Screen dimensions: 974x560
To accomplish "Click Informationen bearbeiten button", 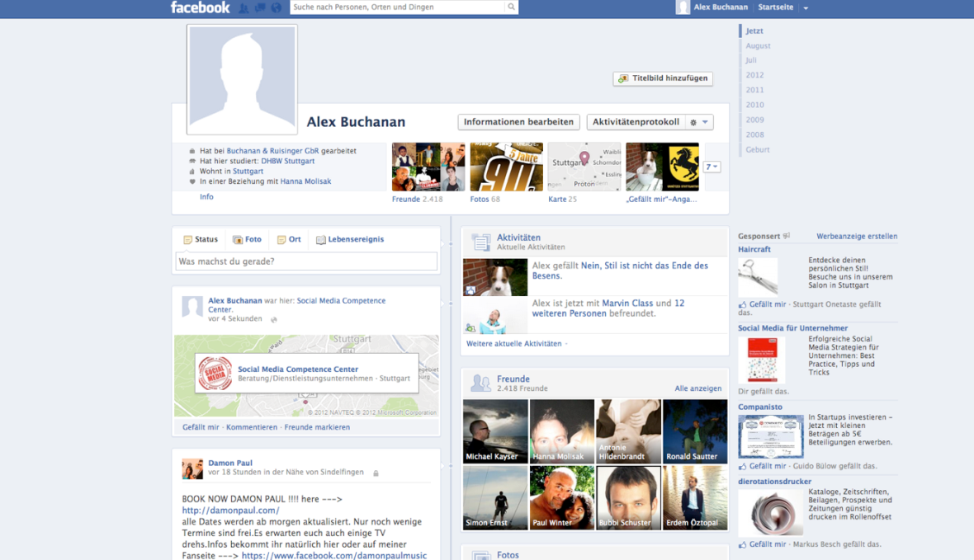I will tap(518, 122).
